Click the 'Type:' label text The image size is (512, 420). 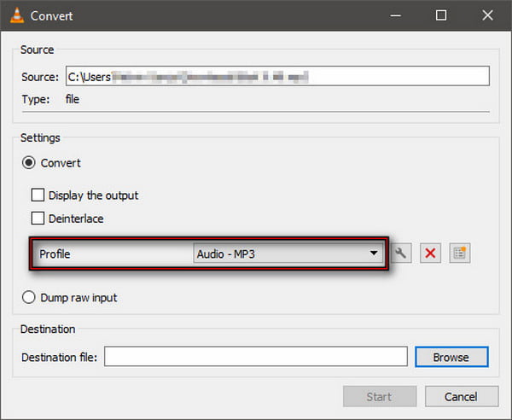pos(36,99)
